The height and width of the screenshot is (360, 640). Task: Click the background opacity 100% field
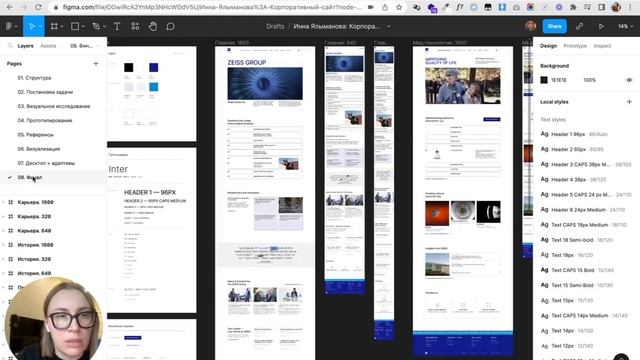(589, 80)
